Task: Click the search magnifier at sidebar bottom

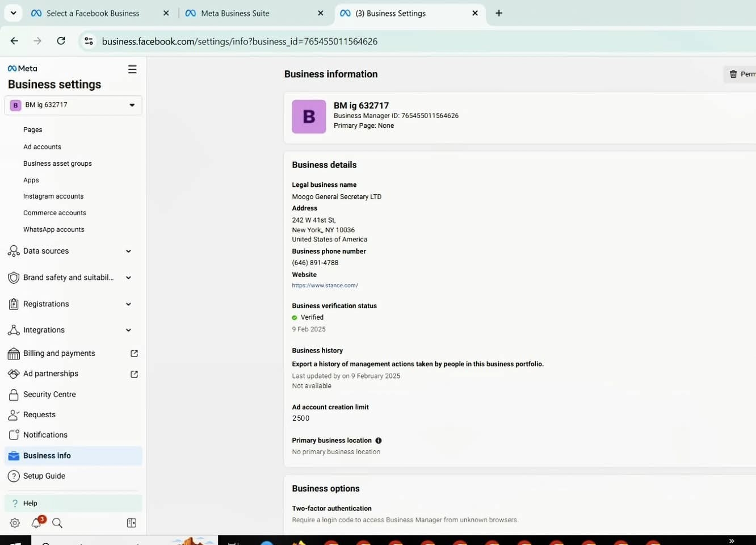Action: [x=57, y=523]
